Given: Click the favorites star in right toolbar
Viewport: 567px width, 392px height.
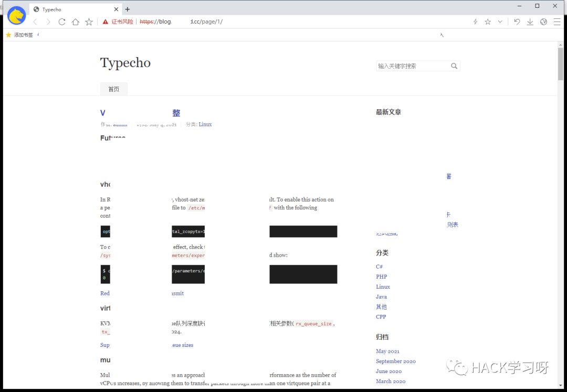Looking at the screenshot, I should click(488, 22).
